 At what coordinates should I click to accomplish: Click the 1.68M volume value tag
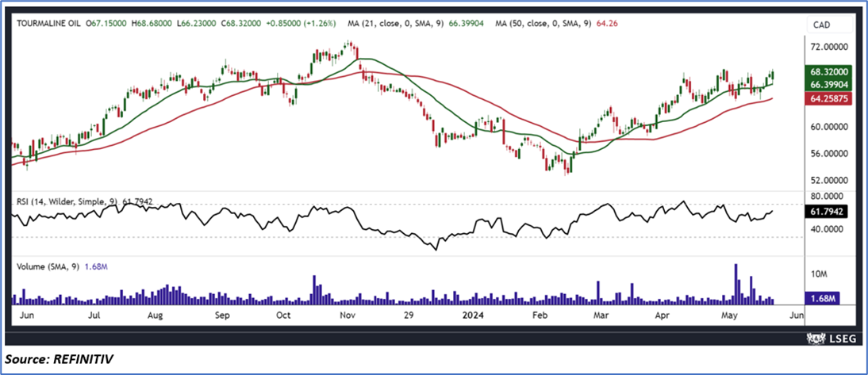tap(823, 299)
